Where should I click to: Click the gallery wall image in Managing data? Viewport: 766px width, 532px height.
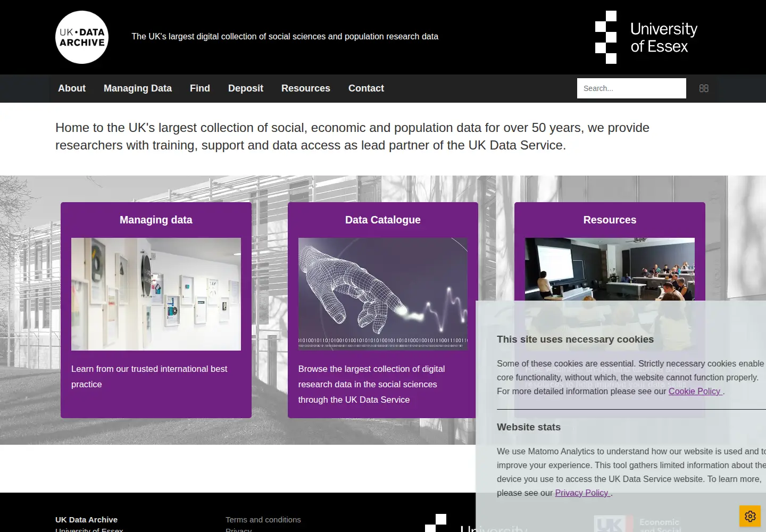click(x=156, y=294)
